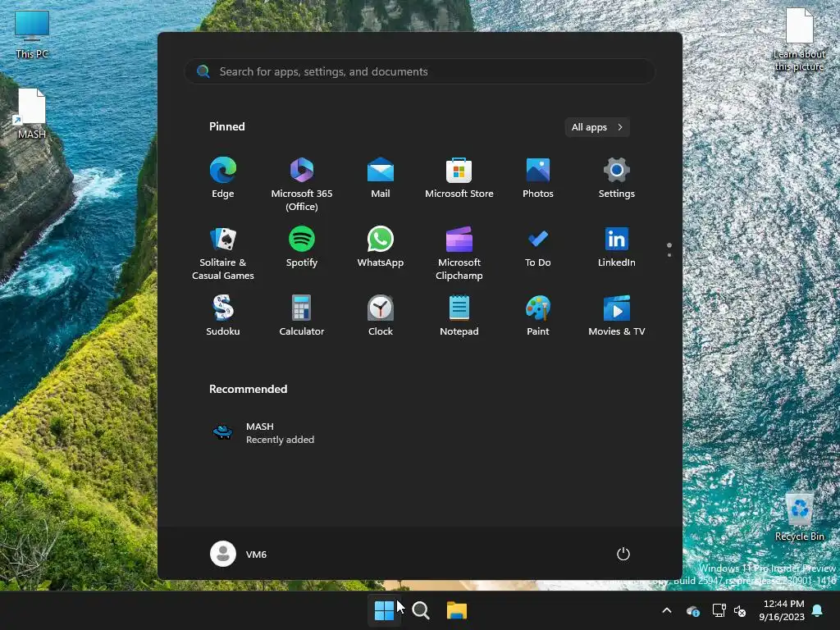Open the Clock app
Screen dimensions: 840x630
381,316
